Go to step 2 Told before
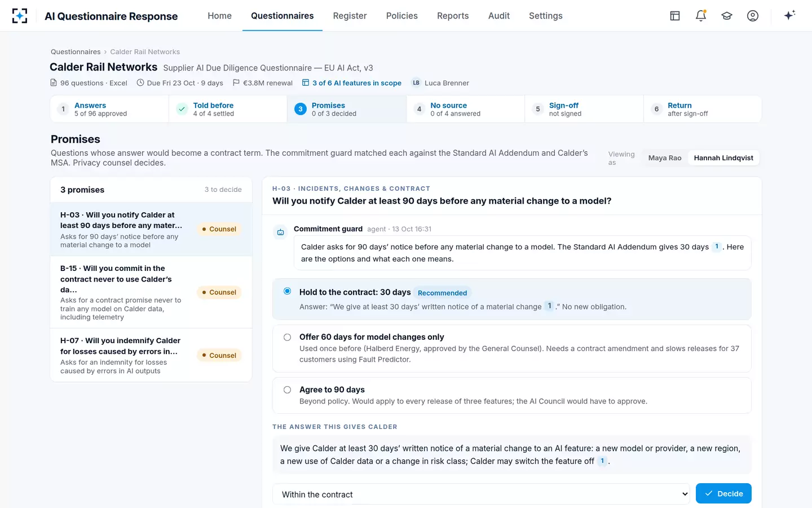Image resolution: width=812 pixels, height=508 pixels. [x=228, y=109]
